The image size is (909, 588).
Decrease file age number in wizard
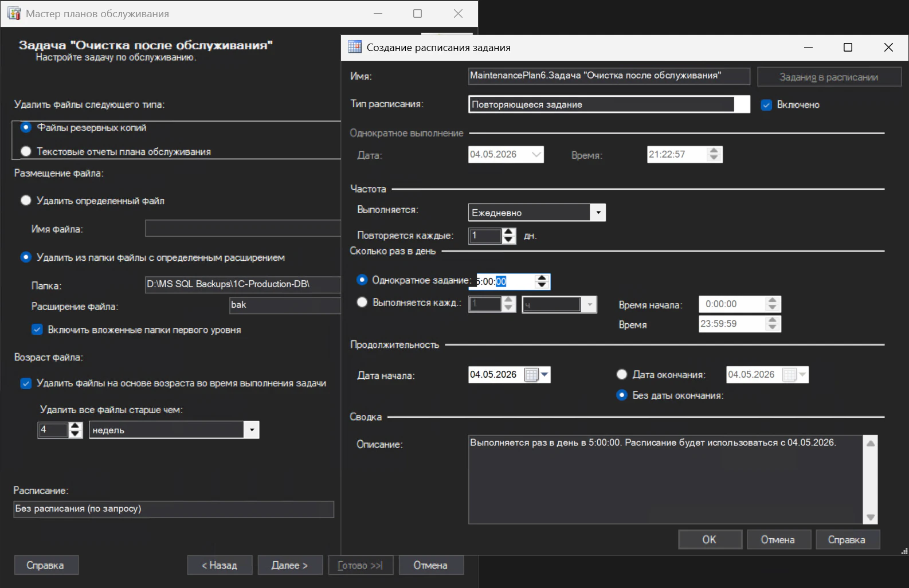[x=76, y=434]
